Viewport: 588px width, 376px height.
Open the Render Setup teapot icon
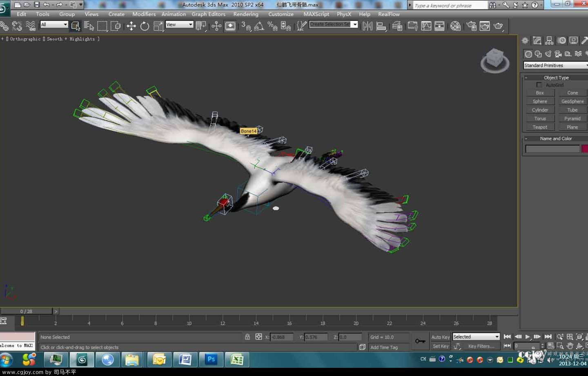(472, 26)
